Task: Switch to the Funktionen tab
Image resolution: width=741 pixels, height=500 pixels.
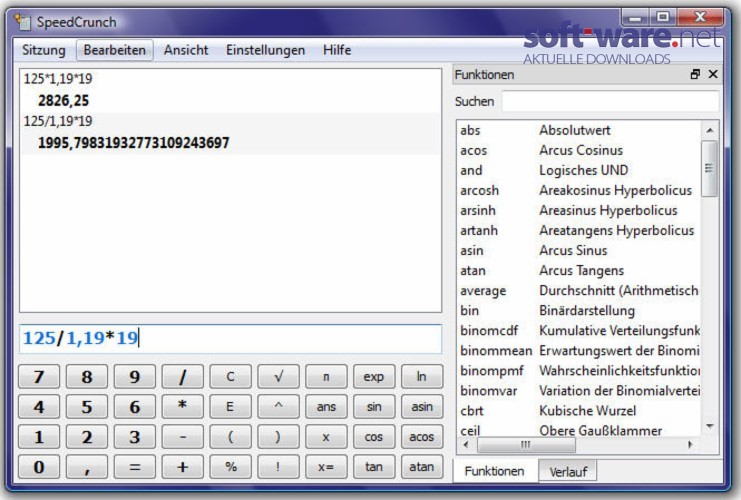Action: coord(494,471)
